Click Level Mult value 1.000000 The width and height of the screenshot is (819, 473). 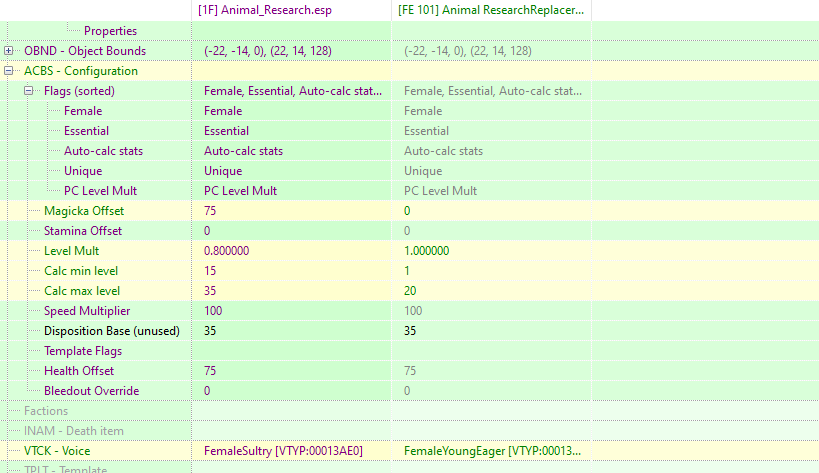(x=427, y=251)
